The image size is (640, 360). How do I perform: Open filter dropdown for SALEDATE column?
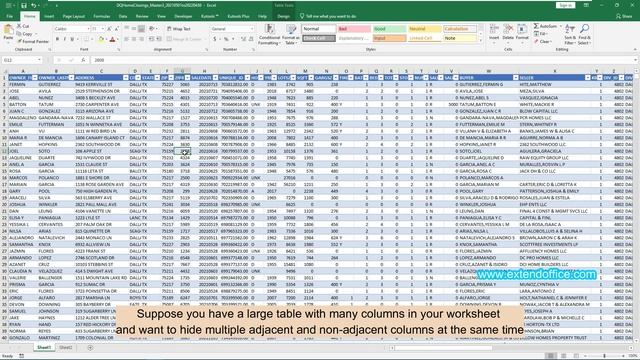tap(215, 78)
